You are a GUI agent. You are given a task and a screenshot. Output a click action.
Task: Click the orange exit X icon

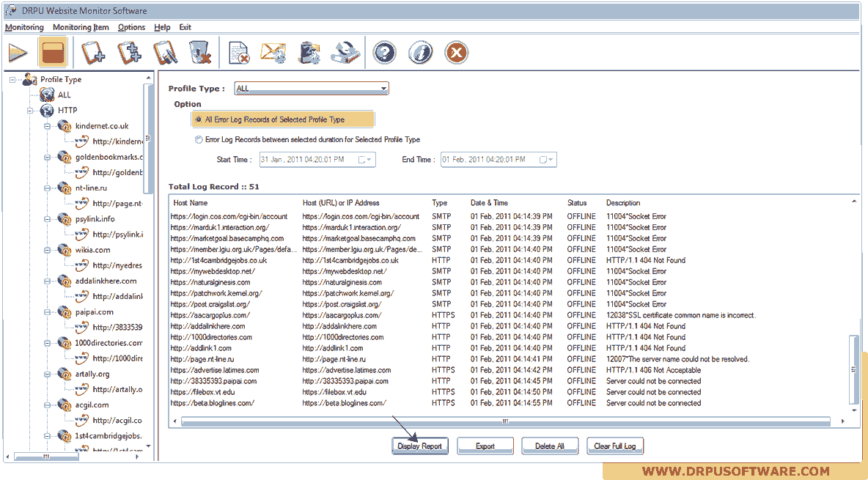tap(456, 53)
